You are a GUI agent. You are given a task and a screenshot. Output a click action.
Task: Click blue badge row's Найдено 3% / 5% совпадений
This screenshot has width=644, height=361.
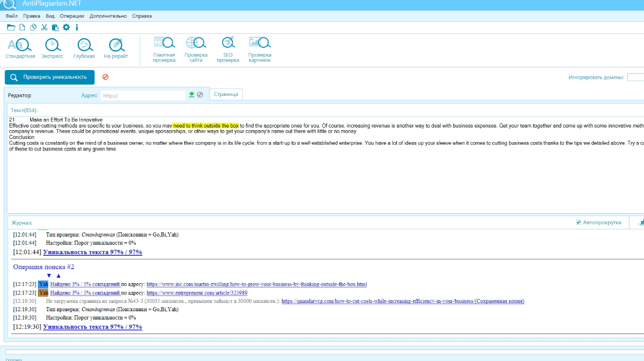[85, 284]
